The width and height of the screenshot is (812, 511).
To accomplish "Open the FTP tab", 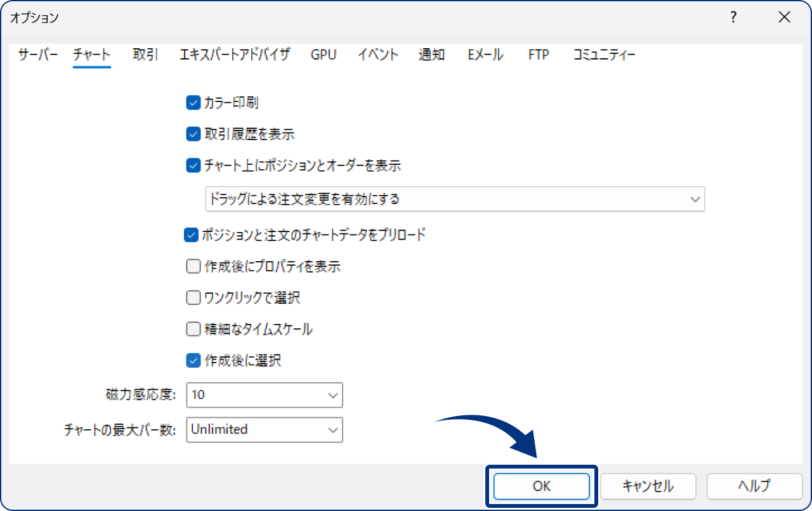I will 538,55.
